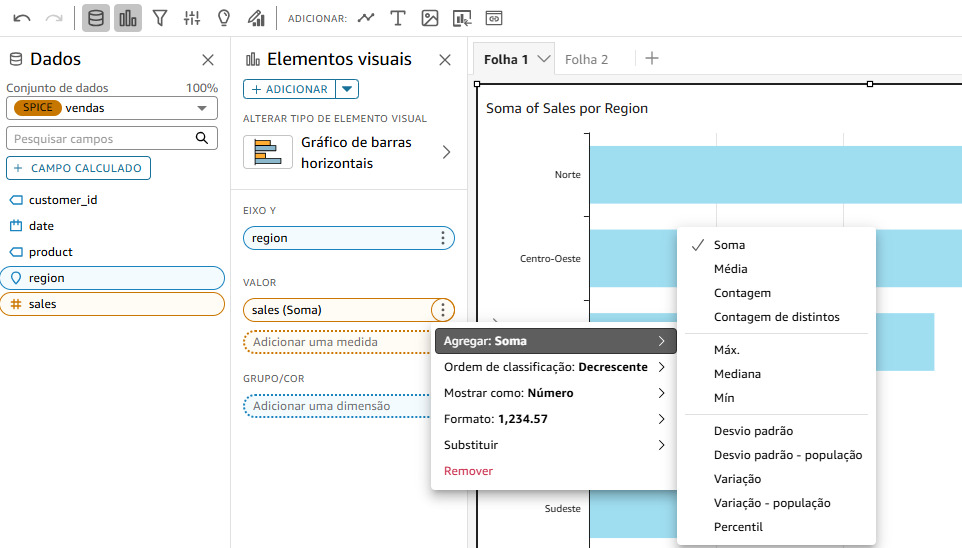
Task: Click Remover in the context menu
Action: [x=469, y=471]
